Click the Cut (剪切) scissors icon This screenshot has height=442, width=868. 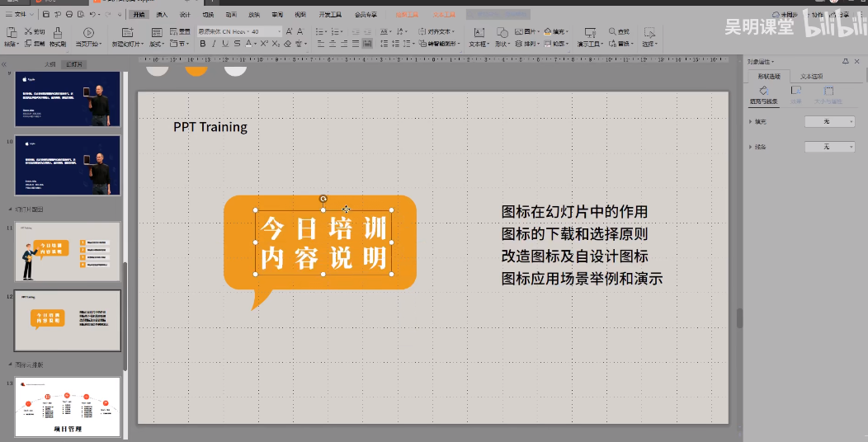point(28,31)
